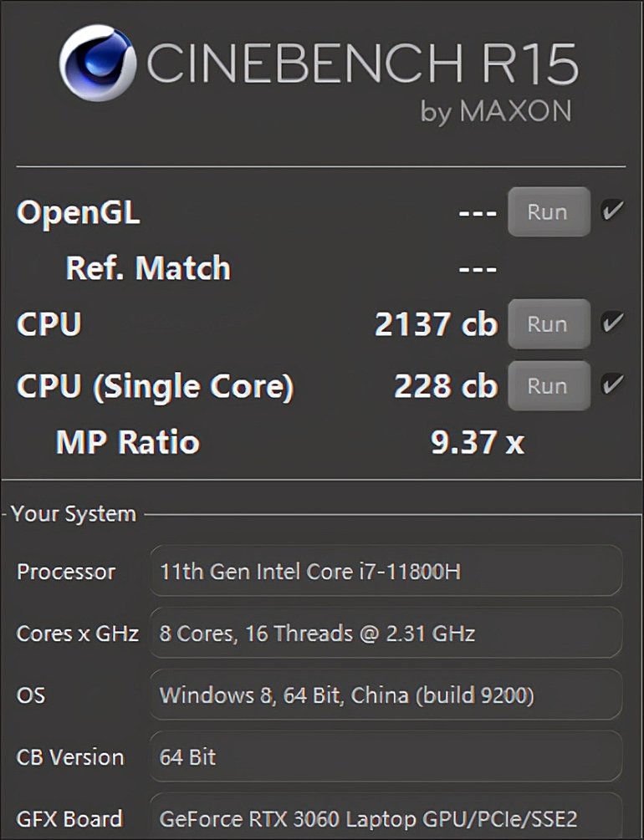This screenshot has height=840, width=644.
Task: Click the Cinebench sphere logo icon
Action: tap(98, 63)
